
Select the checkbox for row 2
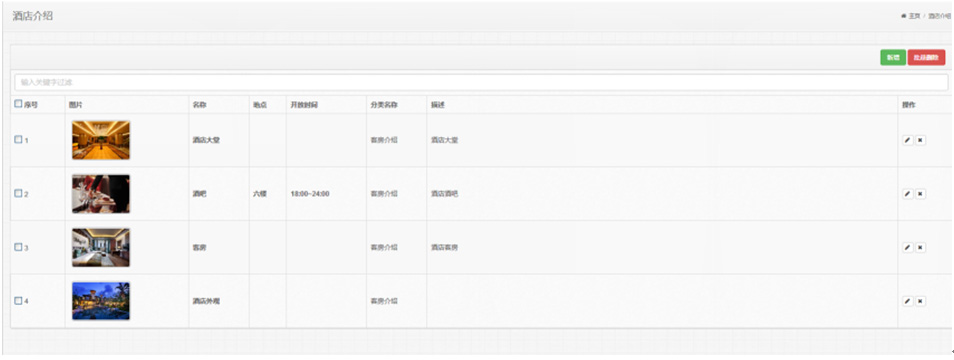click(18, 193)
